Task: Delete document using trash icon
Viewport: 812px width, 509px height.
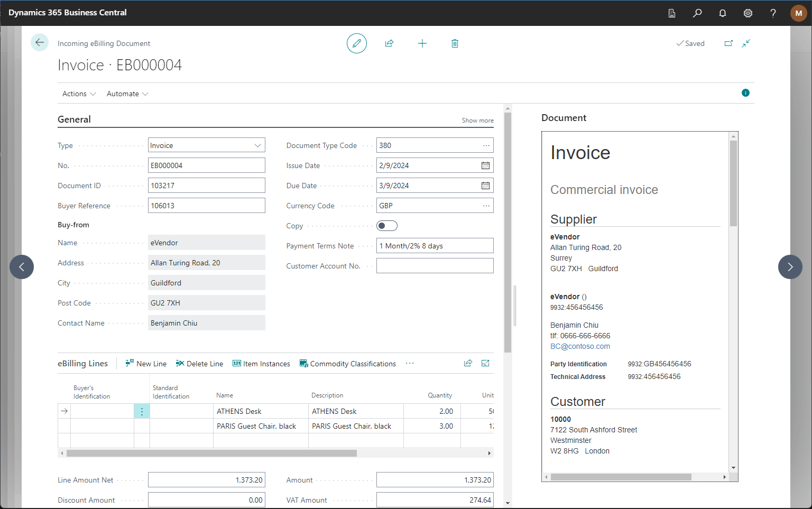Action: click(455, 43)
